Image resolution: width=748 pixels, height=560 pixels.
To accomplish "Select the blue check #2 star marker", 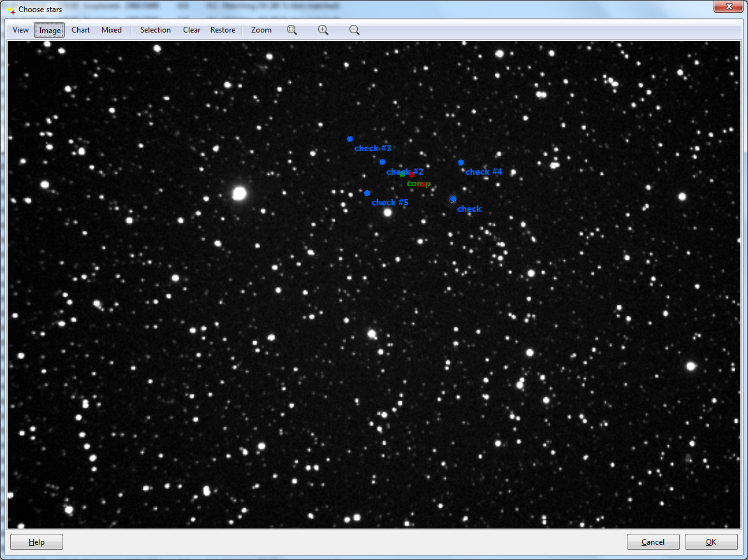I will tap(383, 162).
